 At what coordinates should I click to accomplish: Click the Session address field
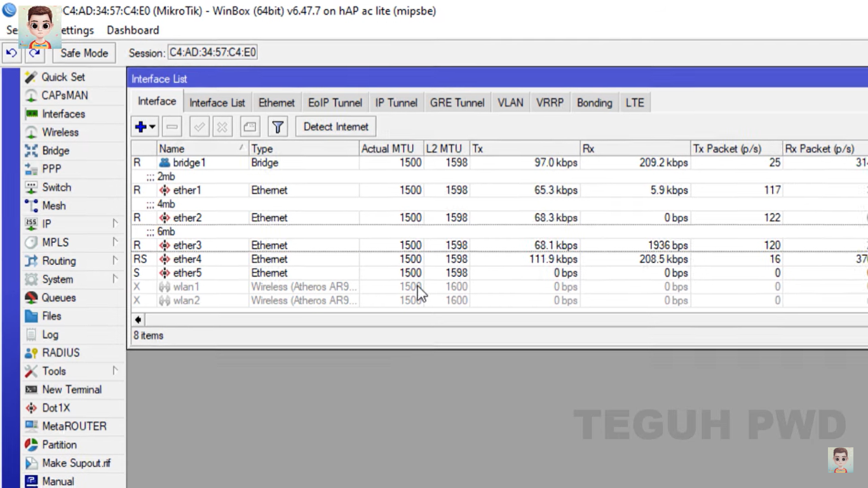[212, 53]
